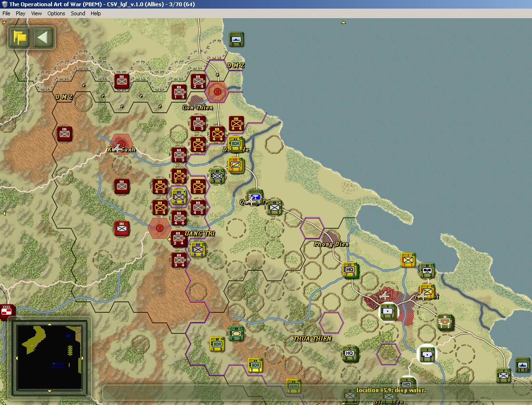Click the minimap's up scroll arrow
532x405 pixels.
[50, 324]
